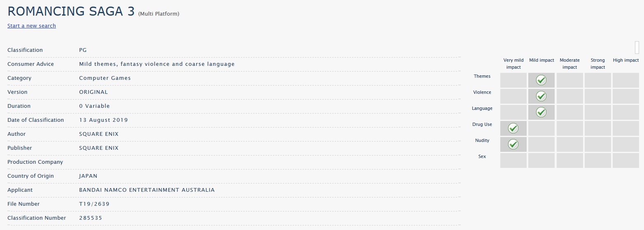Click the 13 August 2019 date value
644x230 pixels.
(x=103, y=120)
